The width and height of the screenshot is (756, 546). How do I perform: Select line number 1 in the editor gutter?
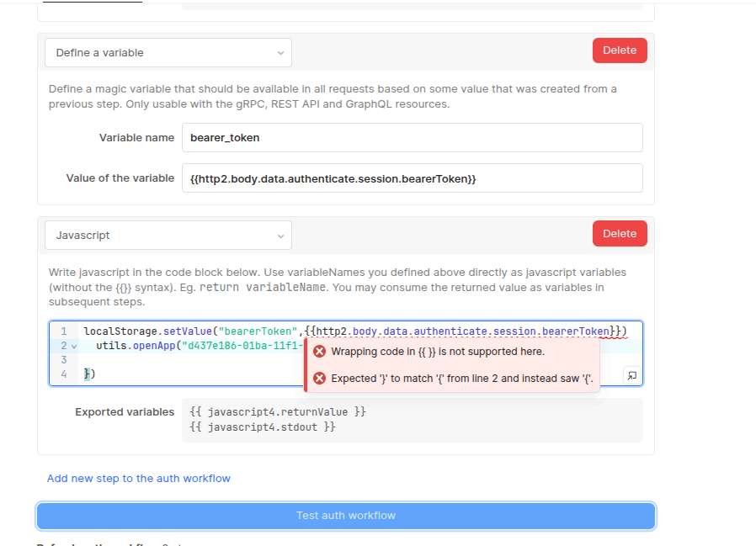coord(63,331)
